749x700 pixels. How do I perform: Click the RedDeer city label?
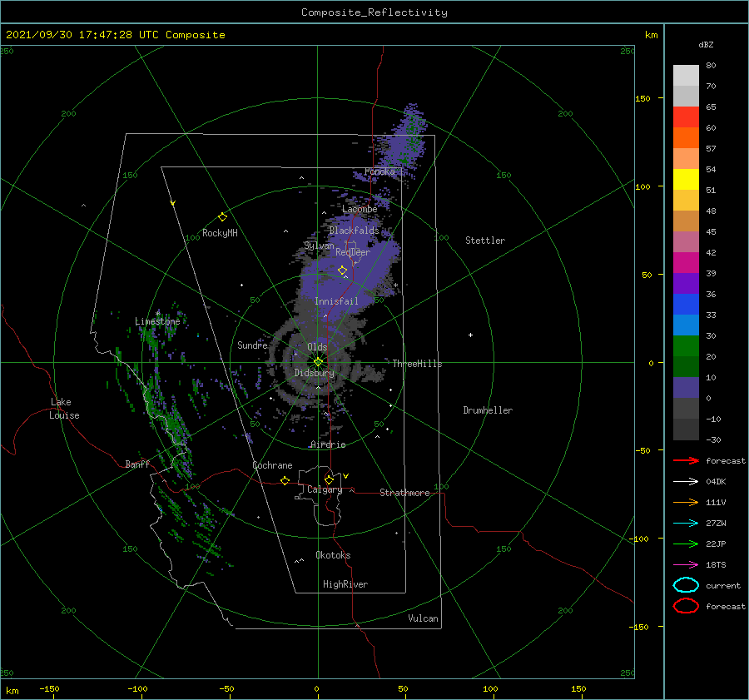click(x=353, y=252)
